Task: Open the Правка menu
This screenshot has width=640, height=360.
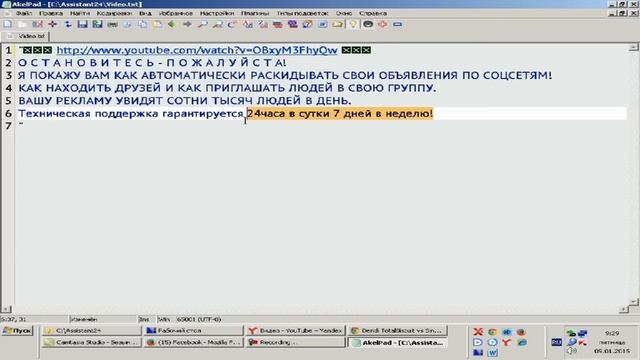Action: (x=51, y=13)
